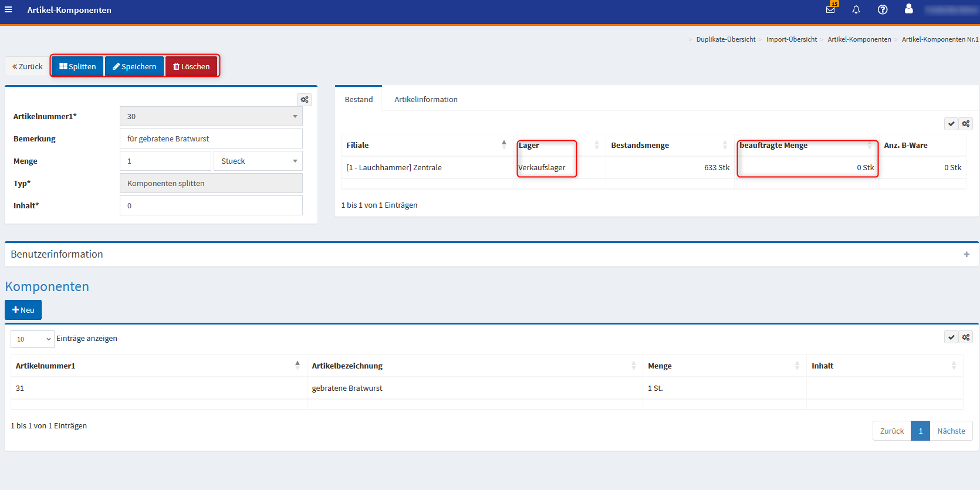The width and height of the screenshot is (980, 490).
Task: Click the Speichern button
Action: [134, 66]
